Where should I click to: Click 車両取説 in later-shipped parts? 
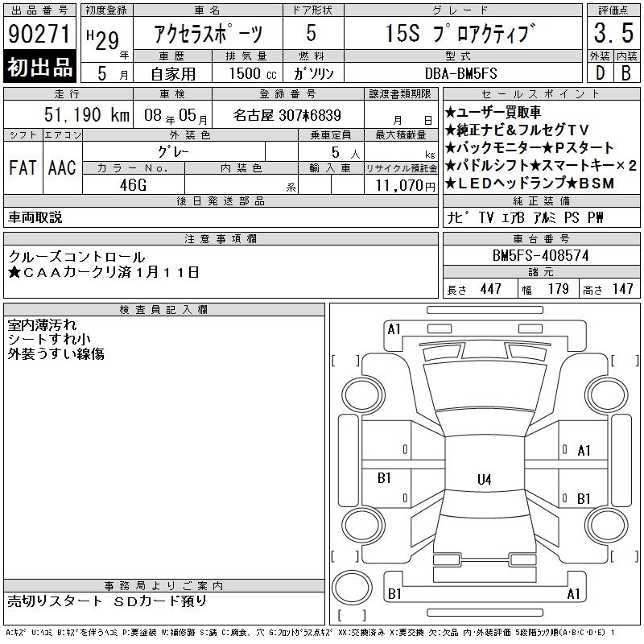[35, 217]
